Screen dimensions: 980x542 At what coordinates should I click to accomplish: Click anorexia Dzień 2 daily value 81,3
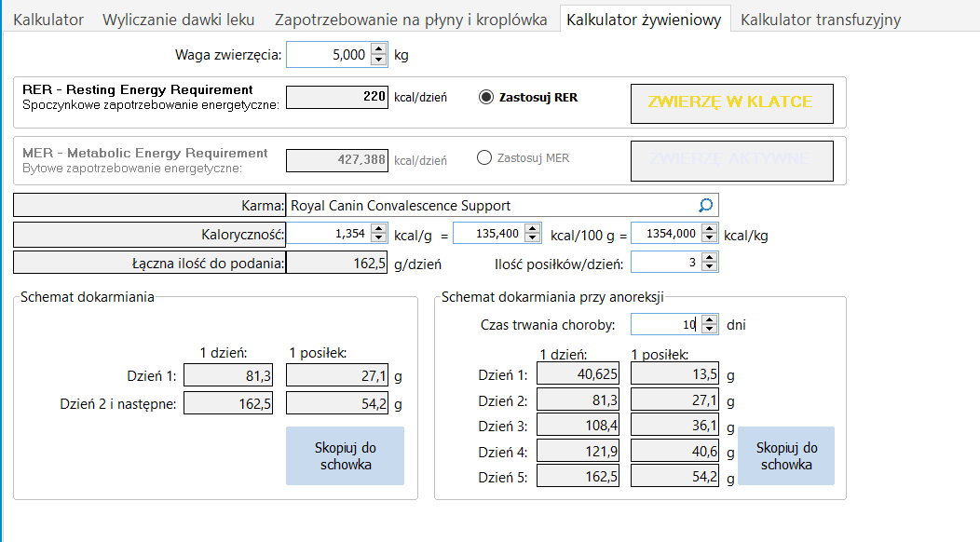click(x=578, y=400)
